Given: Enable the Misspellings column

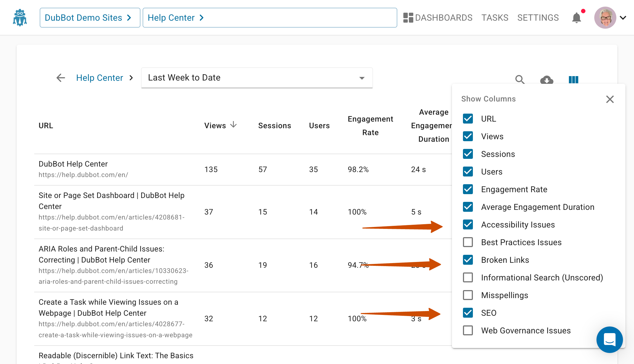Looking at the screenshot, I should [468, 295].
